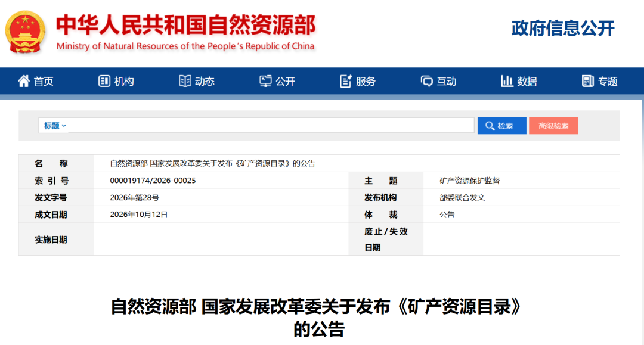Click the 体裁 field label
644x345 pixels.
click(x=380, y=215)
